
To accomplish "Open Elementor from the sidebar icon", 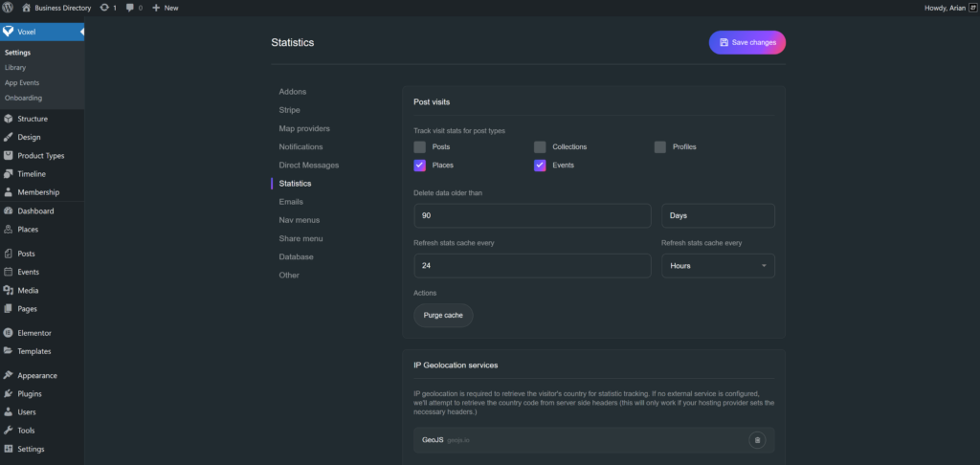I will pos(9,333).
